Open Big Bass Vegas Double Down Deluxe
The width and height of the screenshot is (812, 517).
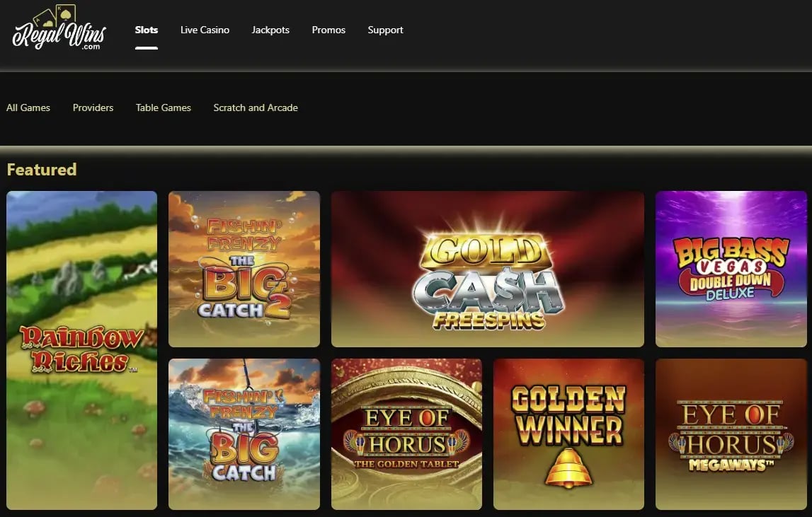(731, 269)
